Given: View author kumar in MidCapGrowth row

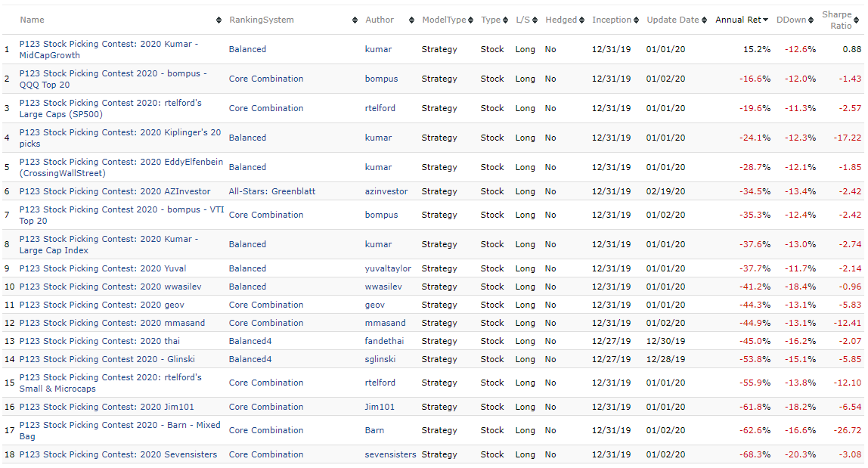Looking at the screenshot, I should pos(378,49).
